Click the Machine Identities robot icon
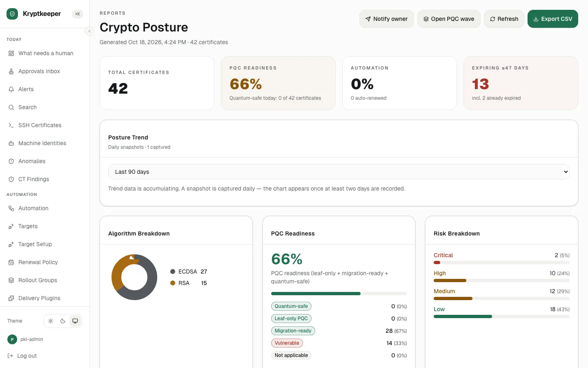Viewport: 588px width, 368px height. click(x=11, y=143)
